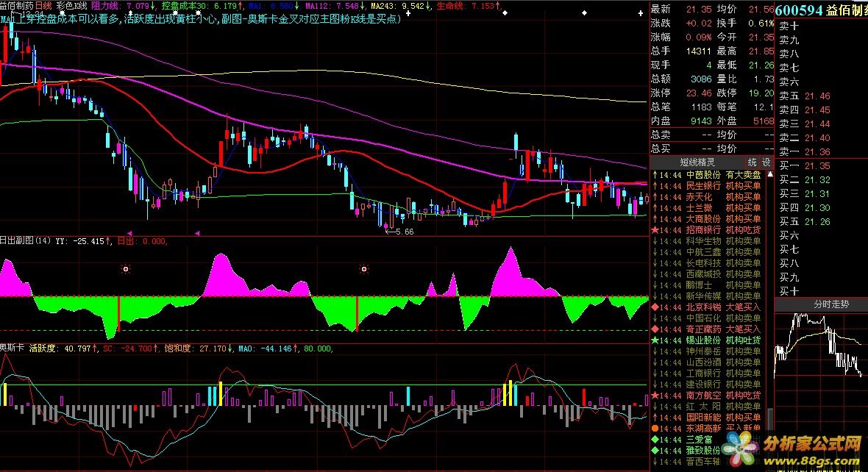This screenshot has height=472, width=868.
Task: Click the red diamond icon beside 奇正藏药
Action: 655,329
